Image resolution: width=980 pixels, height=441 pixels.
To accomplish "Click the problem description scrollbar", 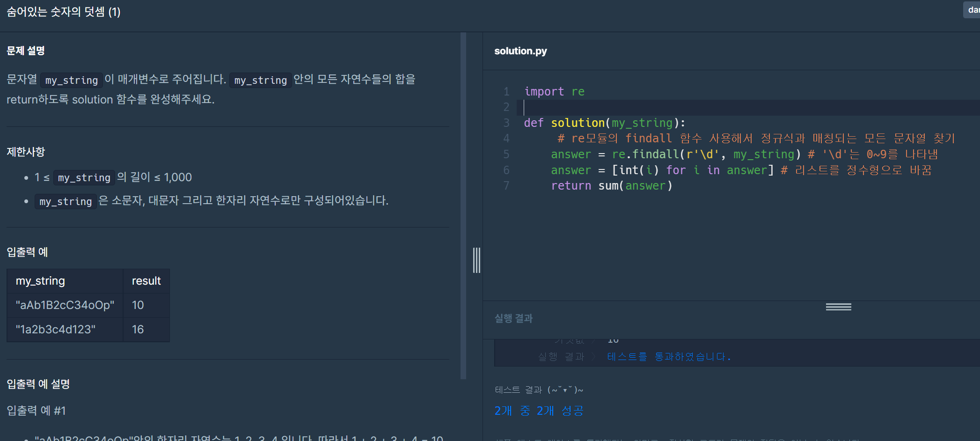I will click(463, 206).
